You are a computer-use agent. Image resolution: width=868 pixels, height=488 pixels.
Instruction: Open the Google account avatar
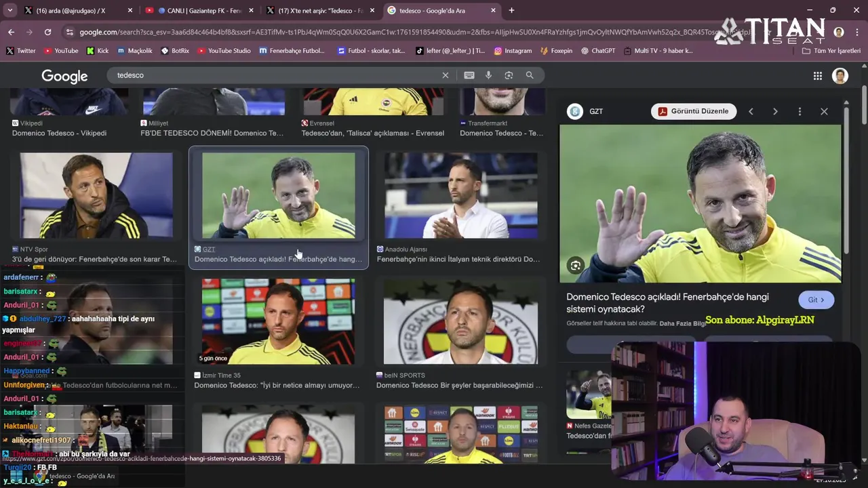tap(840, 76)
